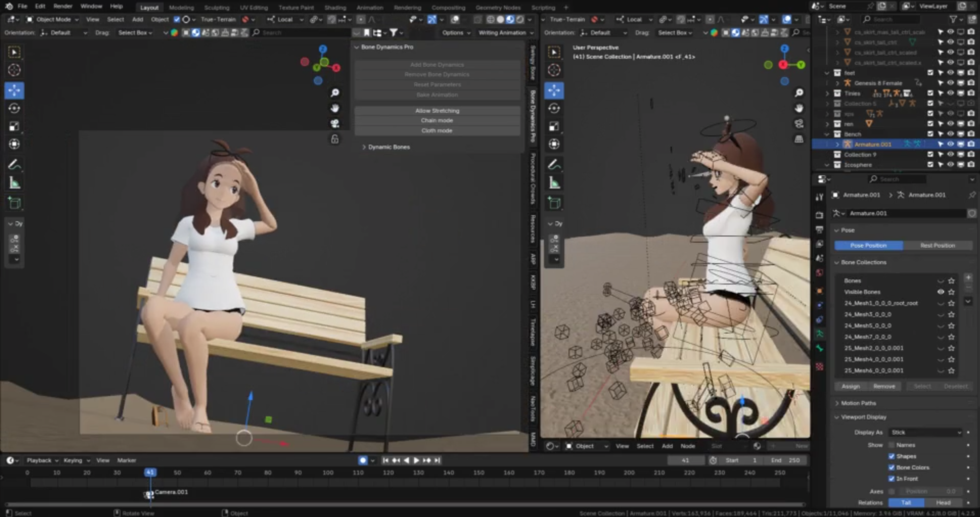This screenshot has height=517, width=980.
Task: Open the Render menu
Action: (x=63, y=6)
